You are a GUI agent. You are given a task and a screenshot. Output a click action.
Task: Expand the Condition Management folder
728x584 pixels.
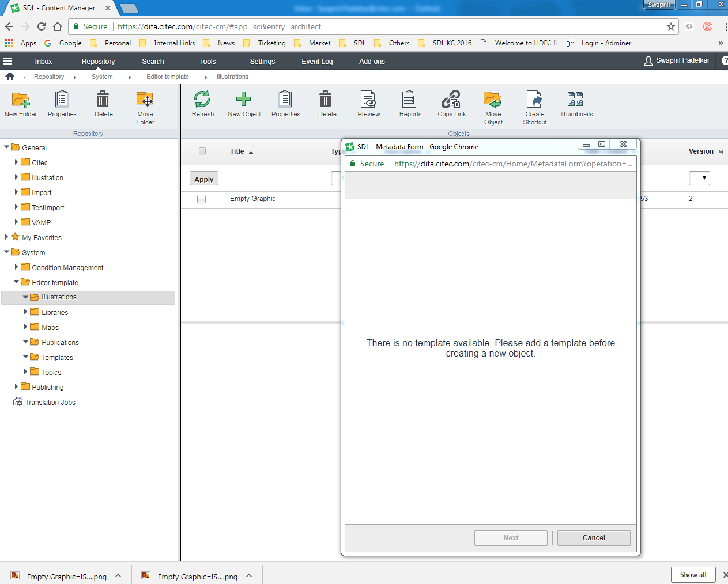(16, 267)
